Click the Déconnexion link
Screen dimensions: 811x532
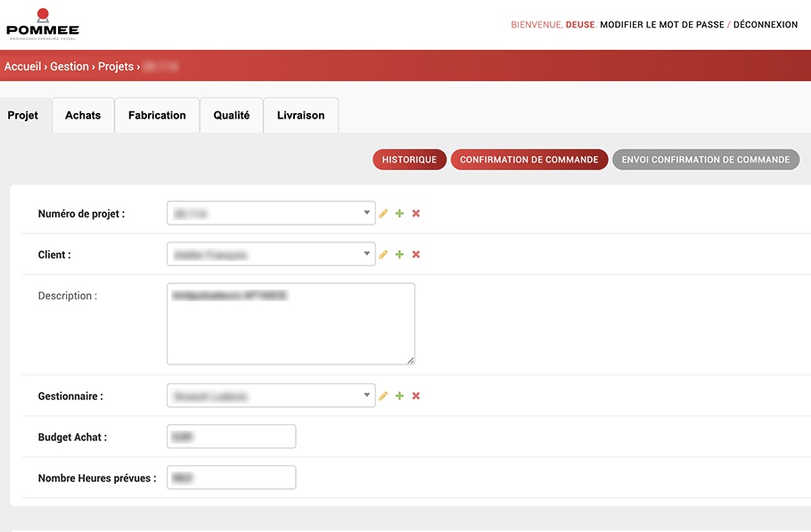coord(766,24)
